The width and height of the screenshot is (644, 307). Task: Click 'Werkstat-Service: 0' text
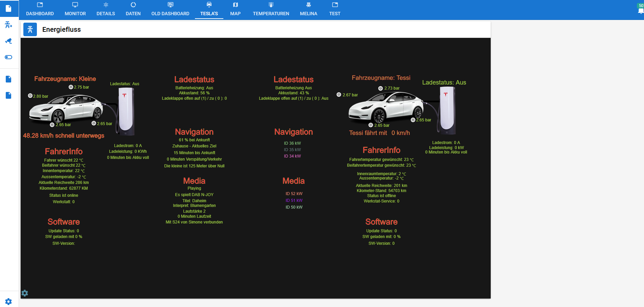click(381, 201)
